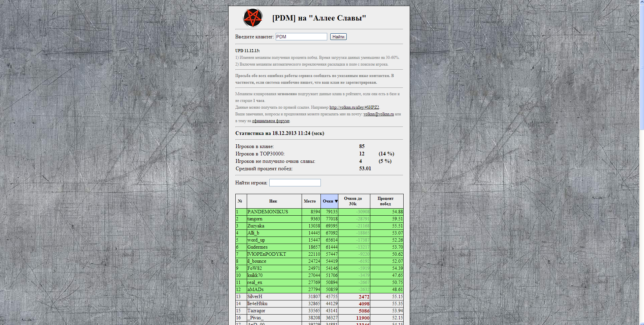
Task: Sort table by Очков до 30k header
Action: 354,201
